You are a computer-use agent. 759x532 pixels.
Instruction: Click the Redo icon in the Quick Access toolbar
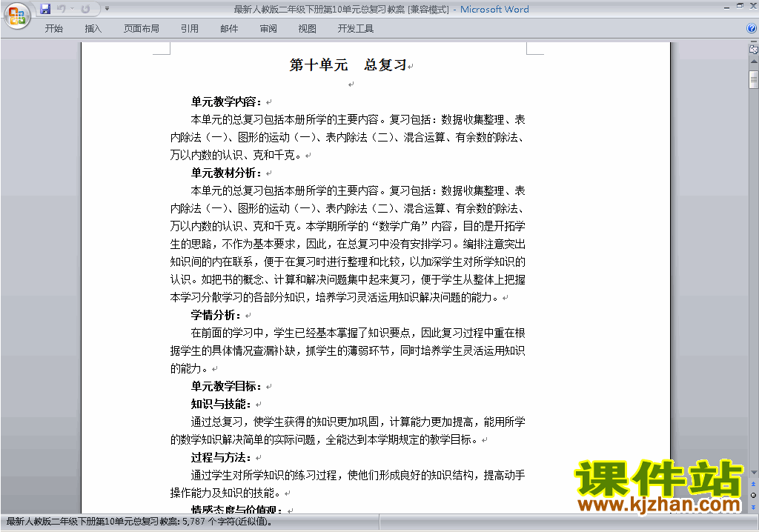(x=85, y=9)
